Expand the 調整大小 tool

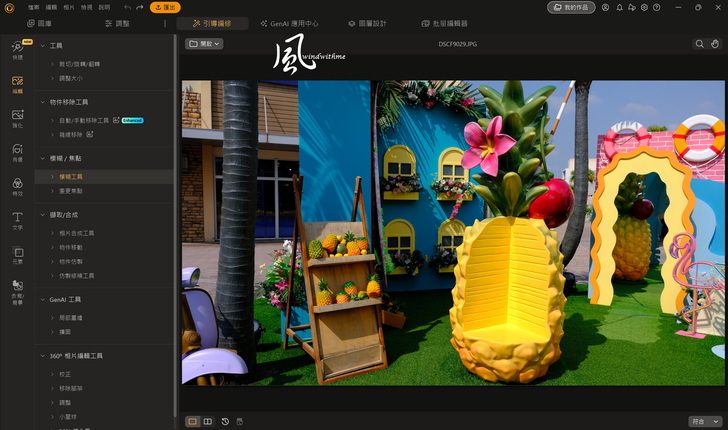click(x=52, y=78)
